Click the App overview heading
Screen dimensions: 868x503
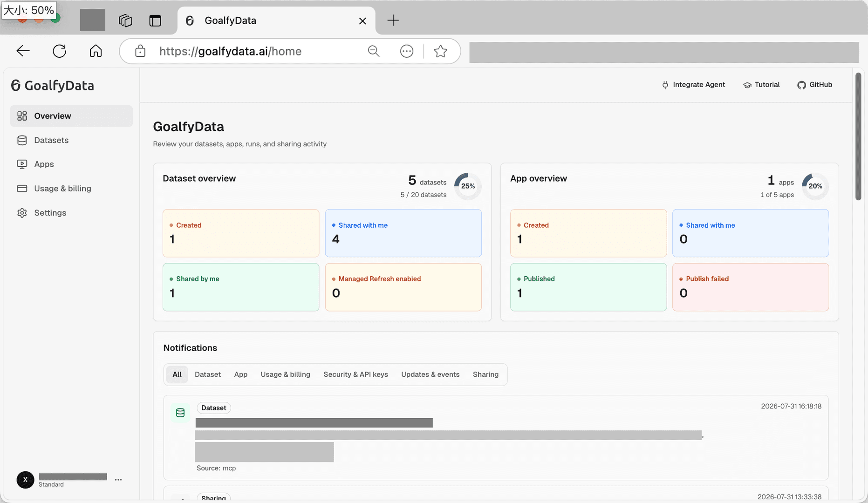[539, 178]
